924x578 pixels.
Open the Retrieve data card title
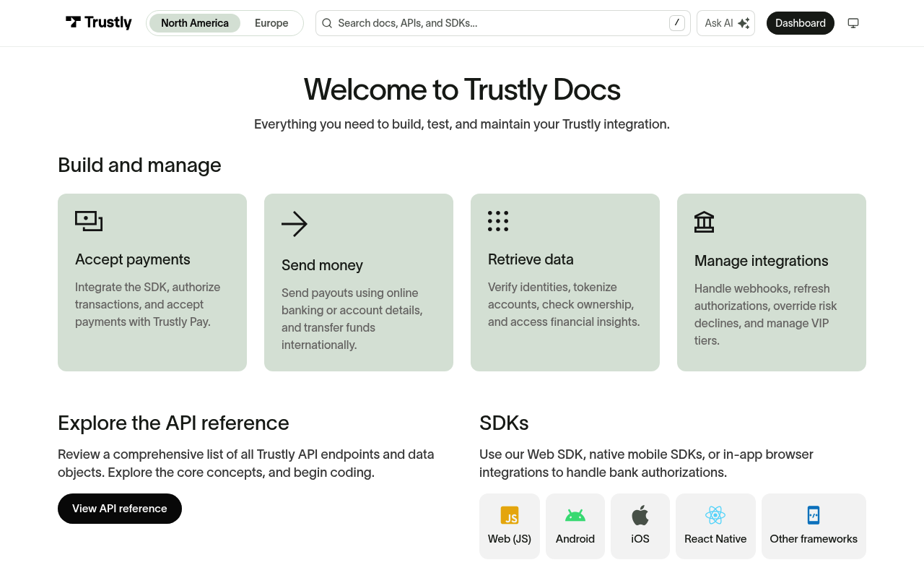pos(531,259)
